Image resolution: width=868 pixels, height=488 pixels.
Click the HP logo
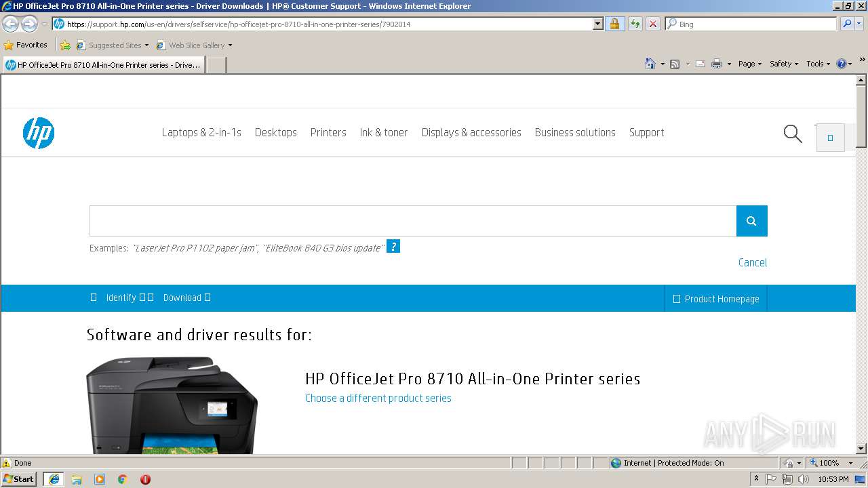click(x=38, y=133)
